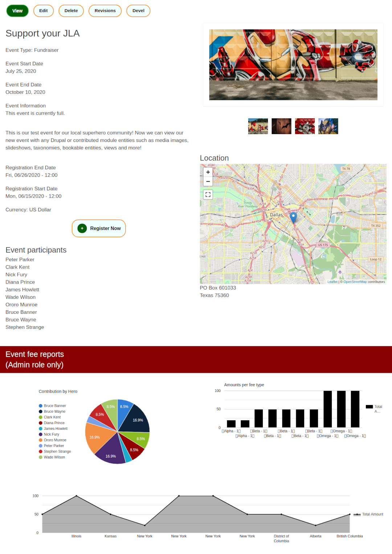
Task: Click the Wolverine thumbnail image
Action: pos(328,126)
